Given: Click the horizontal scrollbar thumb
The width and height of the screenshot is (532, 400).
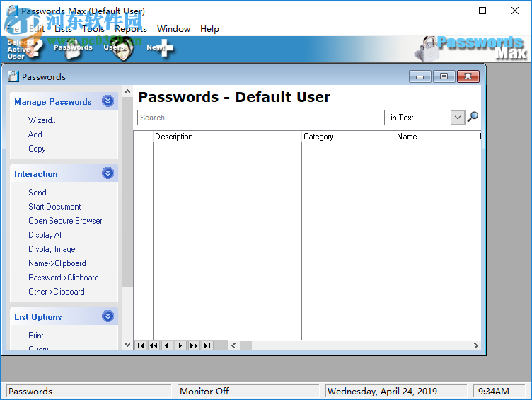Looking at the screenshot, I should click(245, 345).
